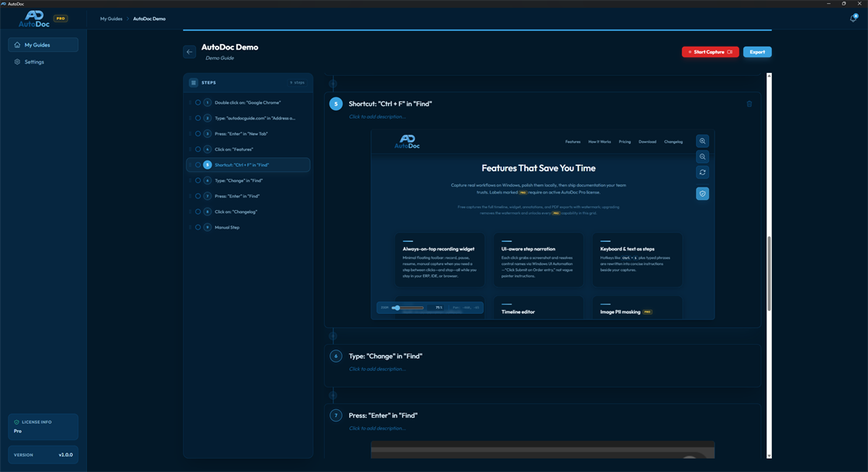
Task: Open Settings in the sidebar
Action: click(43, 62)
